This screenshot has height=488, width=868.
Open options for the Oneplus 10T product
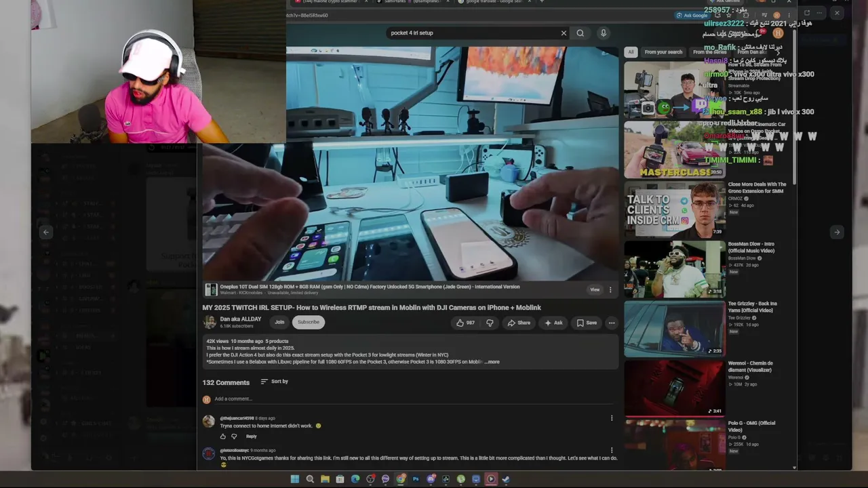(x=610, y=289)
